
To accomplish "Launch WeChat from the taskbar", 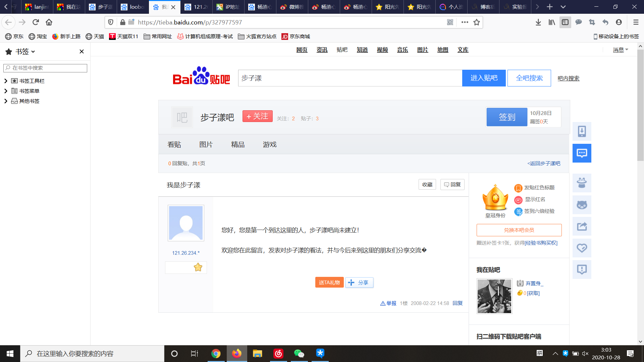I will [x=299, y=353].
